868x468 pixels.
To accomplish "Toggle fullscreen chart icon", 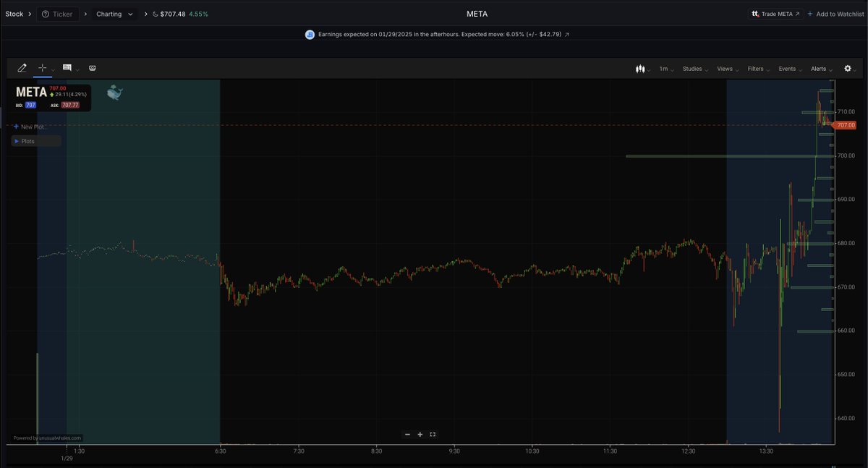I will [x=433, y=434].
